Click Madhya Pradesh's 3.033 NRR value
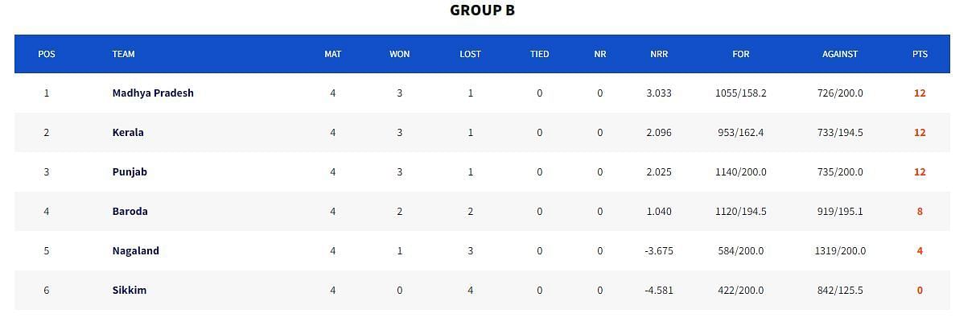The image size is (980, 326). 658,93
